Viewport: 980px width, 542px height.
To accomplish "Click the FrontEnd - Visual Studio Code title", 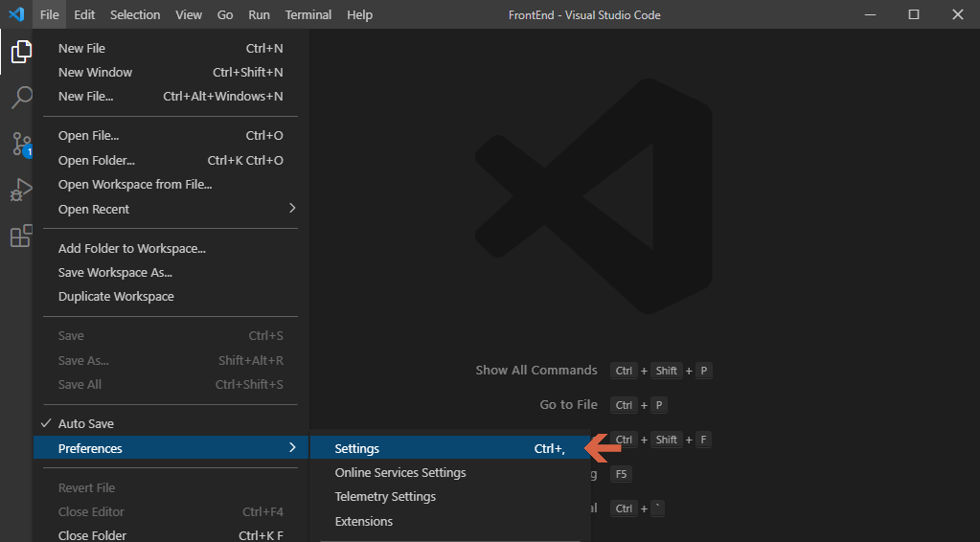I will (584, 15).
